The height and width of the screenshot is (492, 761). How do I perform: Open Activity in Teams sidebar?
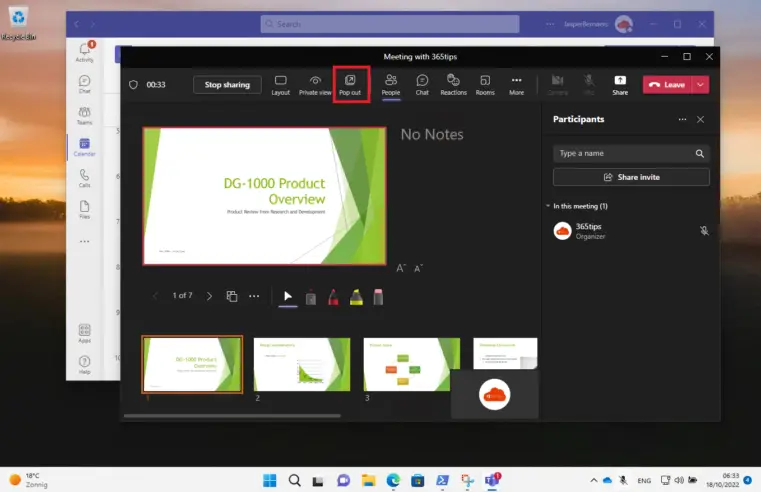point(84,52)
